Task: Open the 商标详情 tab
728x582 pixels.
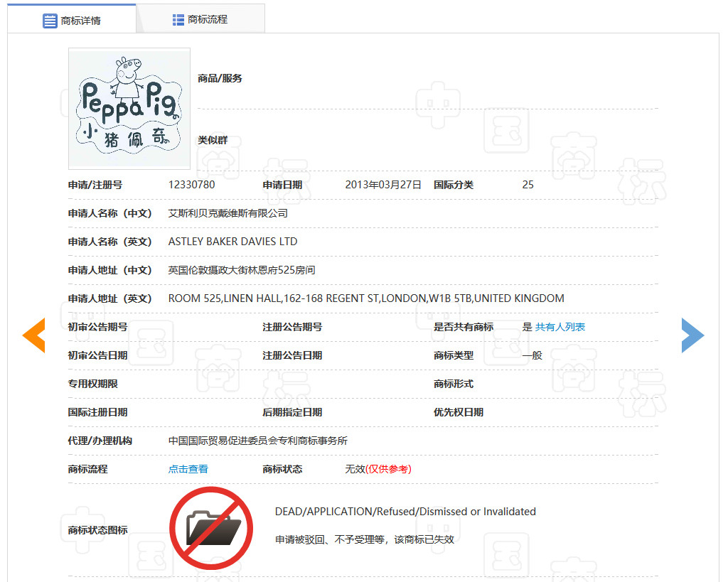Action: [72, 19]
